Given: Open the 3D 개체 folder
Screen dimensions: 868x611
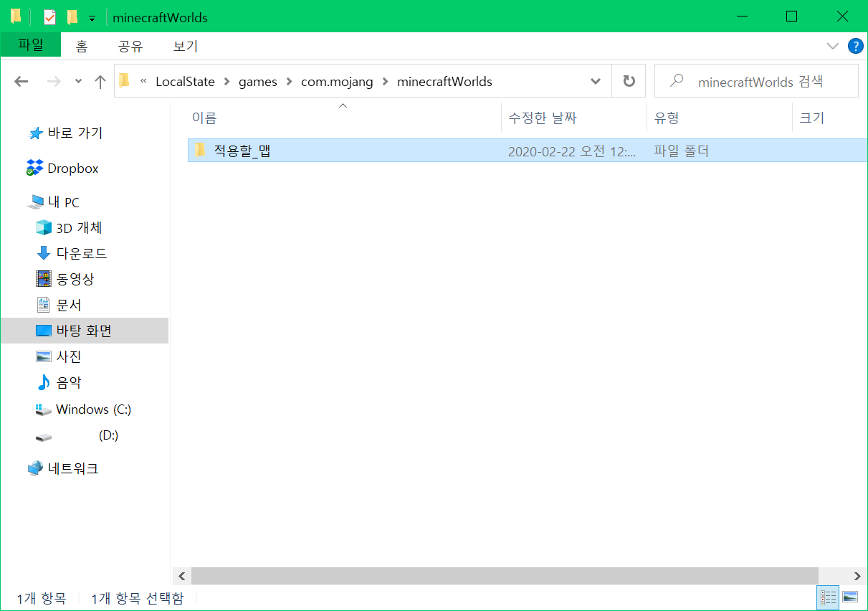Looking at the screenshot, I should tap(79, 228).
